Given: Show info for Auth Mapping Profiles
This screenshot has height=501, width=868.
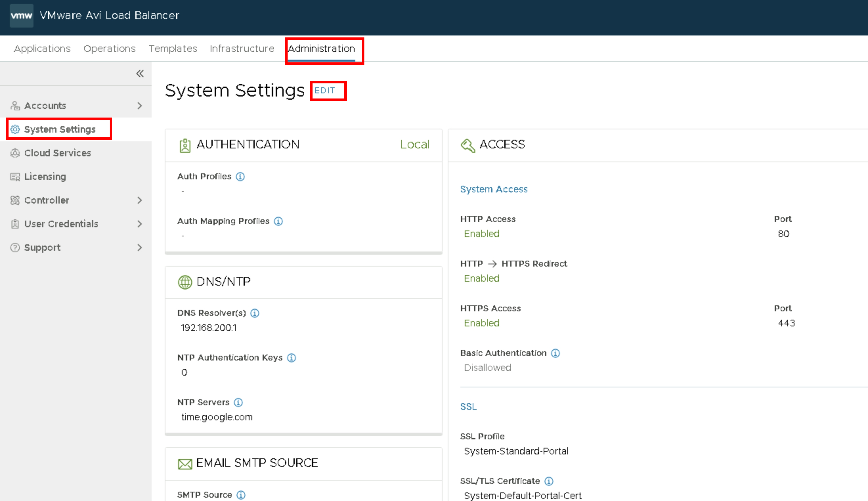Looking at the screenshot, I should [x=278, y=221].
